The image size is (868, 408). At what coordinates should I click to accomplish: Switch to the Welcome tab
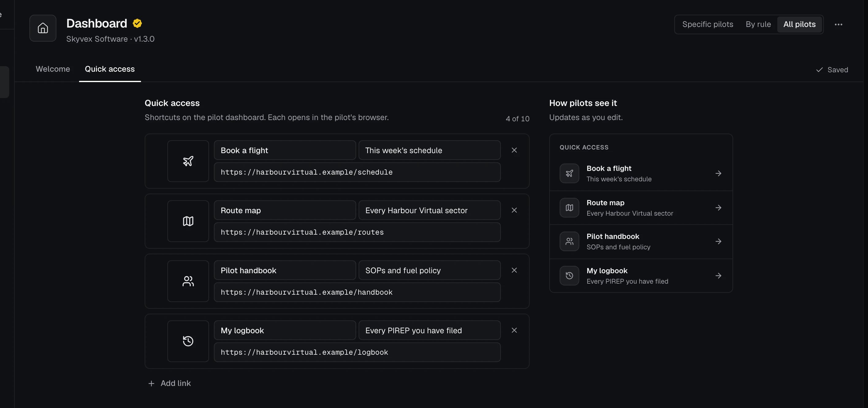pos(53,69)
